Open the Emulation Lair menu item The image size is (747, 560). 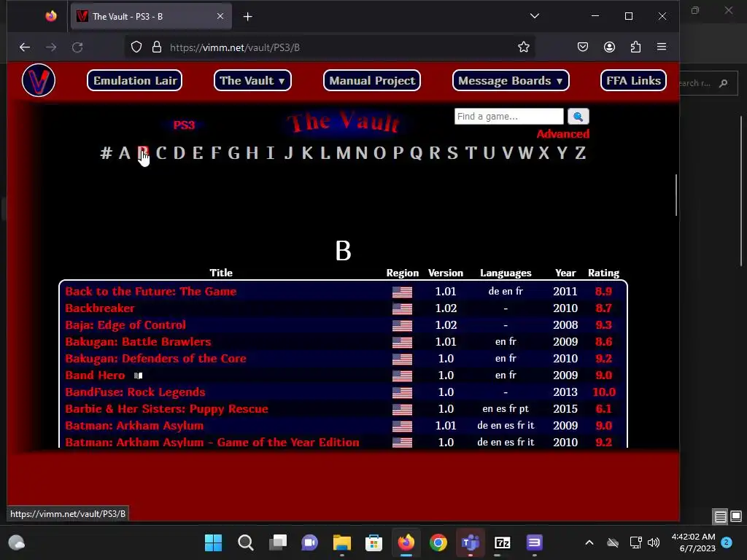point(135,80)
